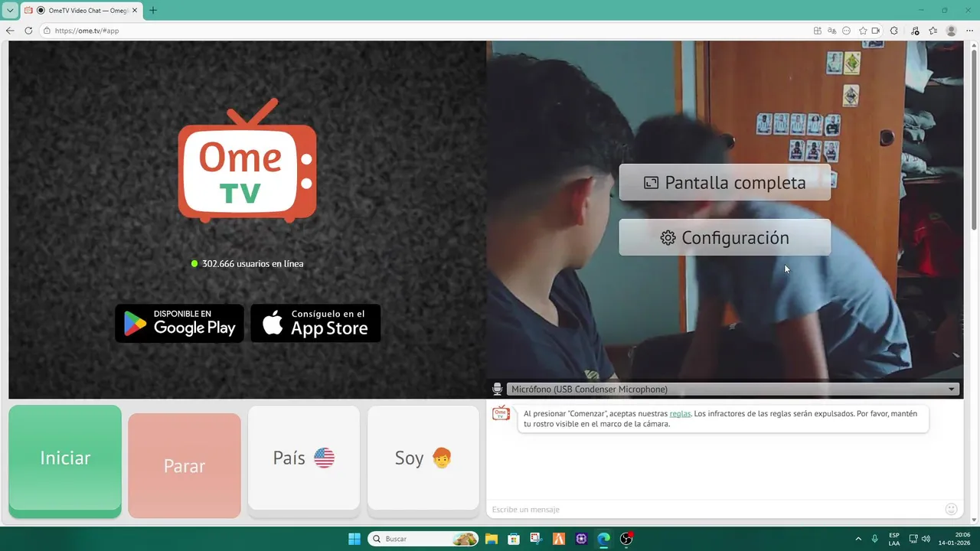Add this page to favorites star

863,31
